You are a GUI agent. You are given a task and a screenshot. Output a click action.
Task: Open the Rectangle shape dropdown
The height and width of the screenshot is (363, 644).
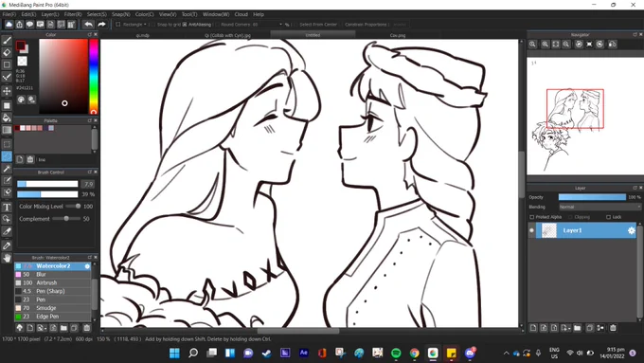click(x=145, y=25)
